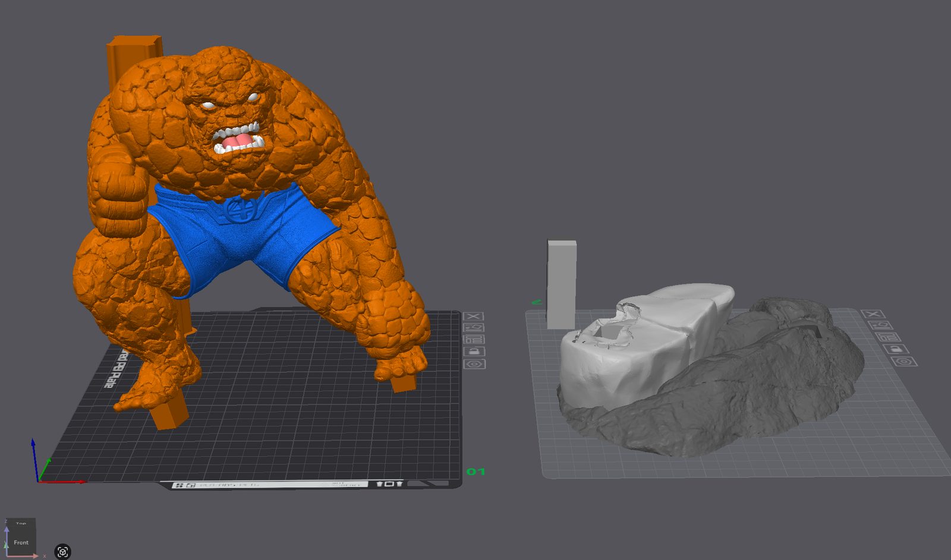Open second plate settings hexagon icon
951x560 pixels.
(904, 361)
